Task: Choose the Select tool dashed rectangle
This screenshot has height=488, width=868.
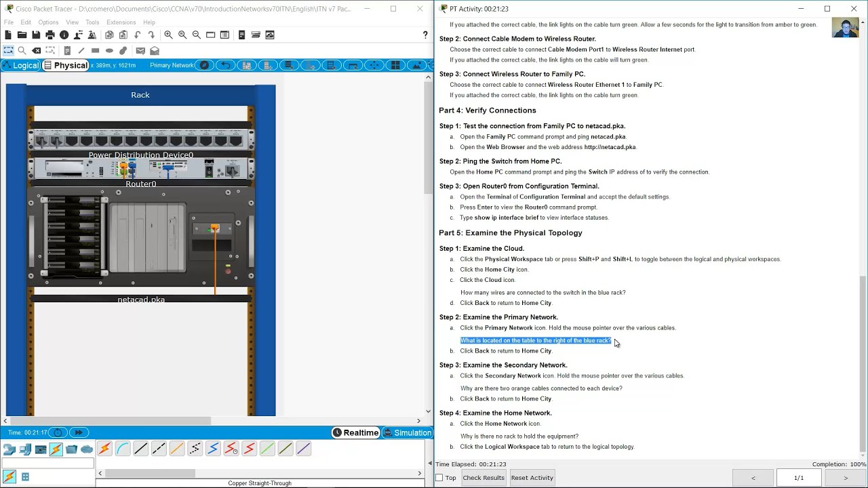Action: 8,50
